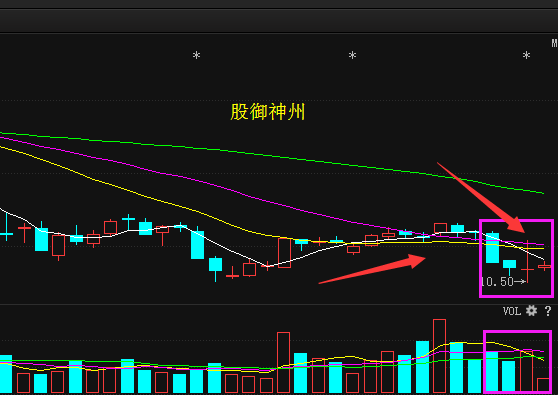Click the large hollow red candlestick mid-chart
558x395 pixels.
(x=284, y=253)
